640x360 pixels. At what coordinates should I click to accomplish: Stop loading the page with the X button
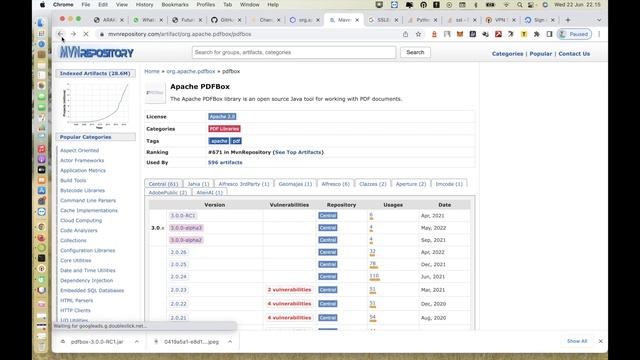[x=86, y=34]
